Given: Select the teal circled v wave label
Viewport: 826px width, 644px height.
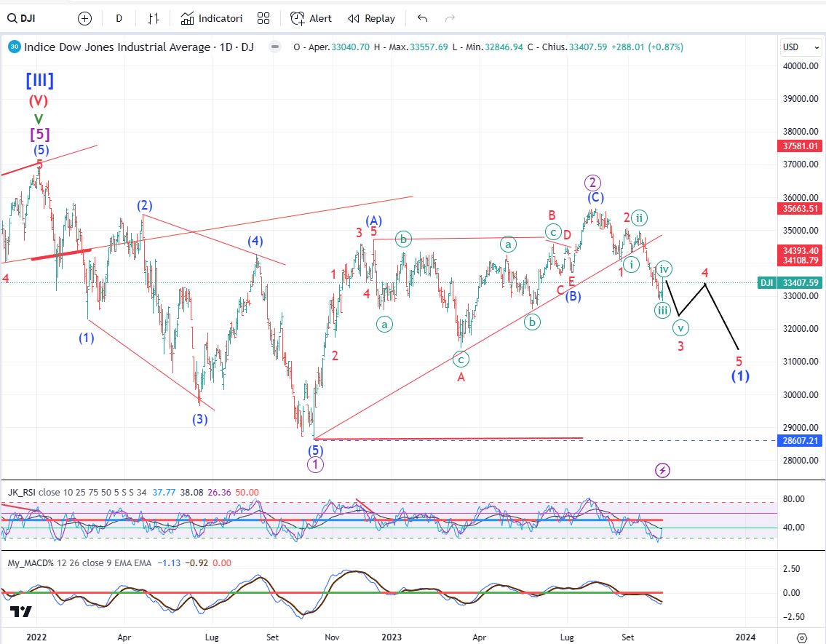Looking at the screenshot, I should tap(680, 328).
